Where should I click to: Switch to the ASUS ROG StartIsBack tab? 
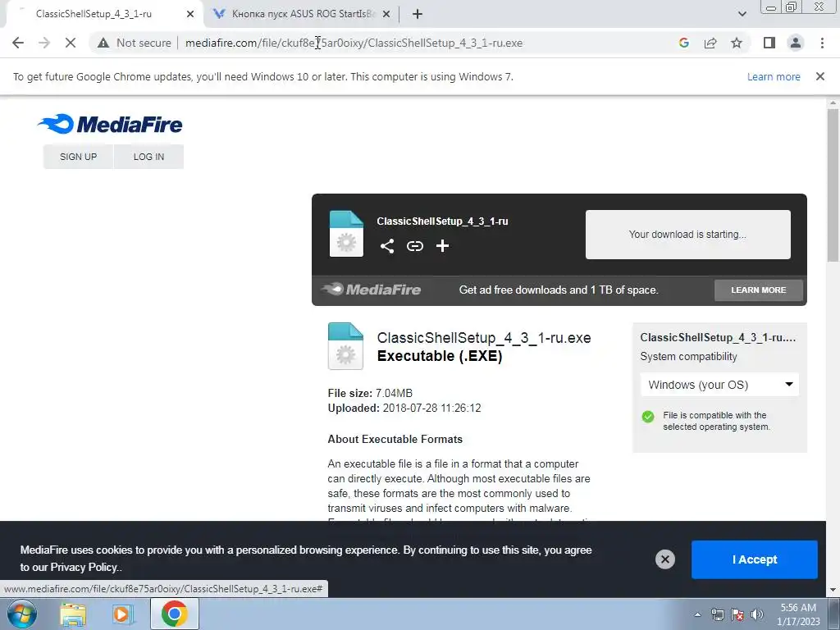pos(303,15)
